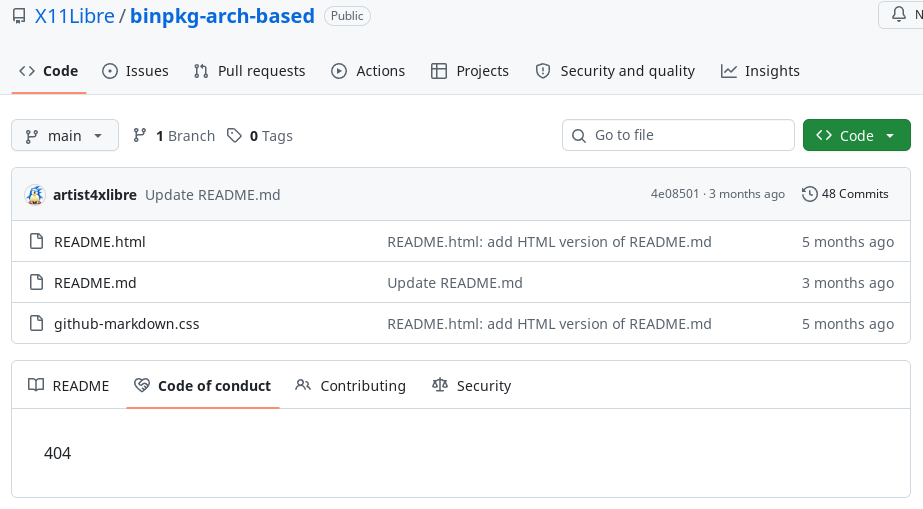The height and width of the screenshot is (509, 923).
Task: Open the README.md file
Action: 95,283
